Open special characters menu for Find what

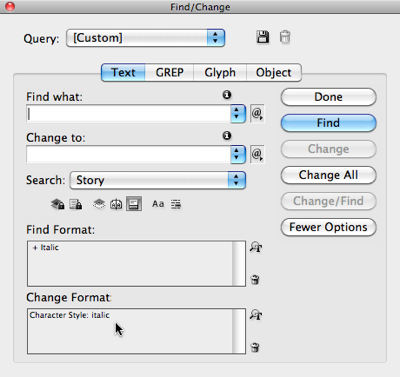(x=257, y=114)
